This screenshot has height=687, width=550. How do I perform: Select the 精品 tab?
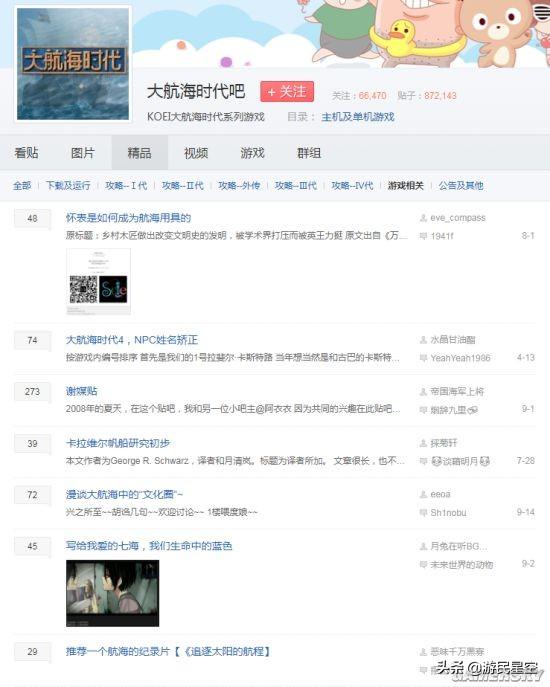pyautogui.click(x=139, y=153)
